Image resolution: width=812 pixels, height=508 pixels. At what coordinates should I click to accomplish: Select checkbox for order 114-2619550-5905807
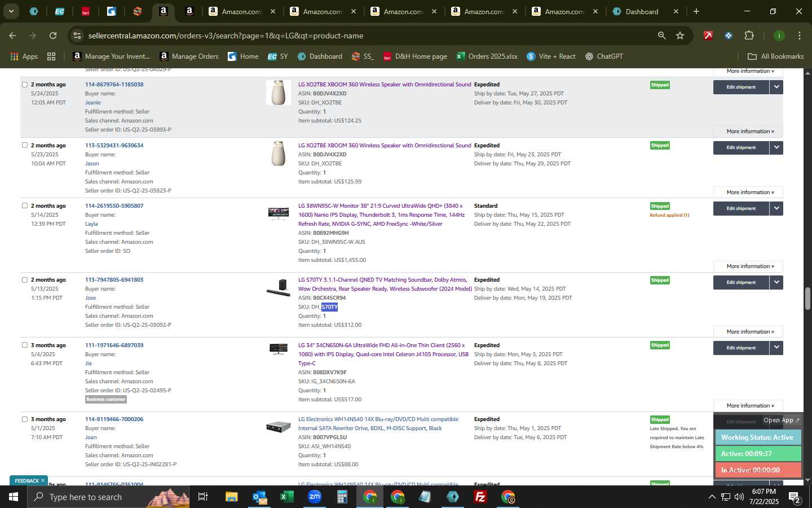pyautogui.click(x=24, y=205)
